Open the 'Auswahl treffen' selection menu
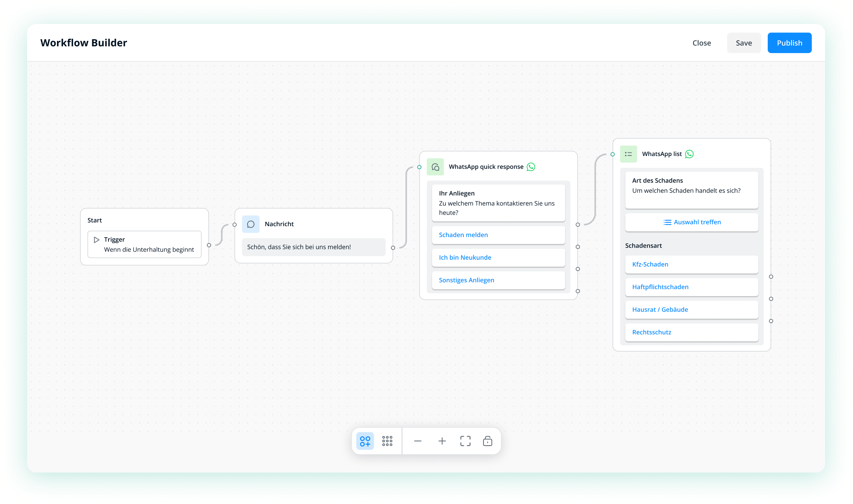The height and width of the screenshot is (504, 853). click(691, 222)
